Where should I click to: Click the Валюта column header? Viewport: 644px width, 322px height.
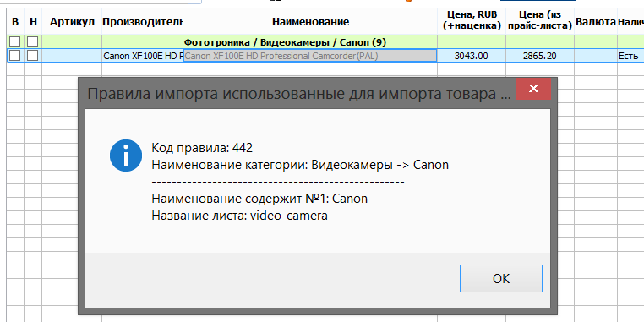[596, 22]
